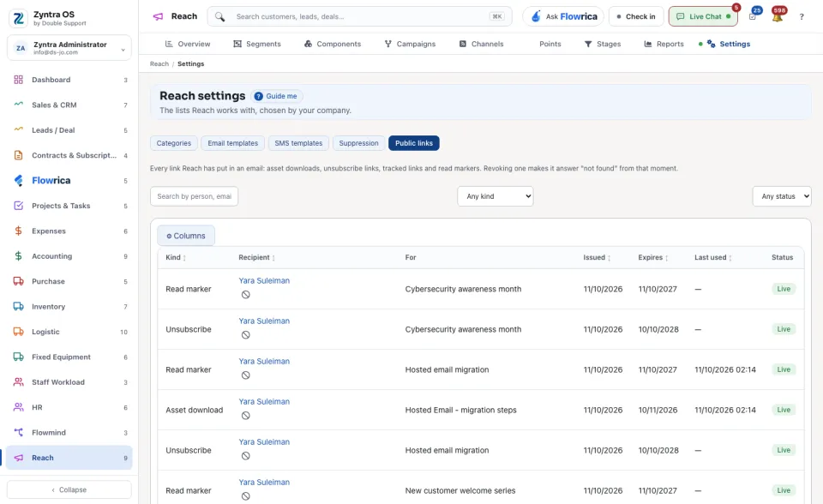The image size is (823, 504).
Task: Sort by the Recipient column
Action: click(x=256, y=258)
